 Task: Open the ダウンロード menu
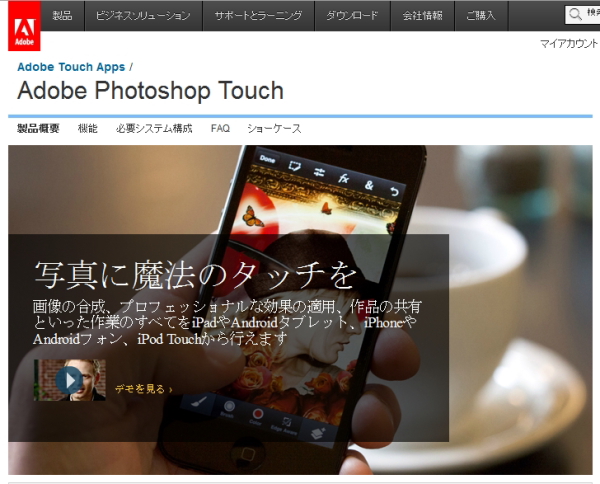point(352,15)
